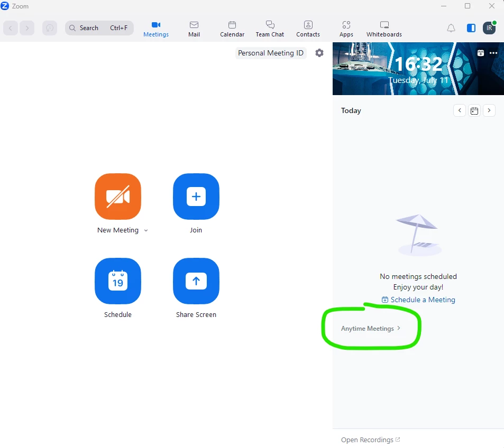Open the Schedule calendar icon
Viewport: 504px width, 448px height.
118,281
